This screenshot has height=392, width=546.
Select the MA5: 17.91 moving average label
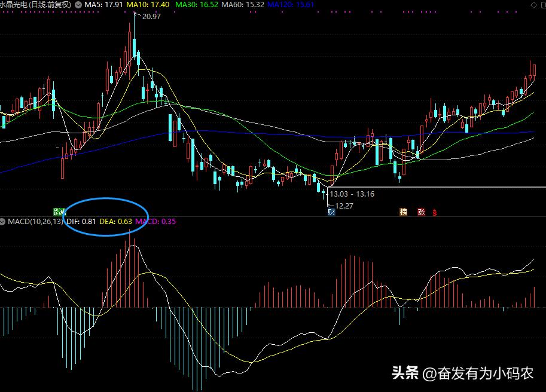click(104, 5)
